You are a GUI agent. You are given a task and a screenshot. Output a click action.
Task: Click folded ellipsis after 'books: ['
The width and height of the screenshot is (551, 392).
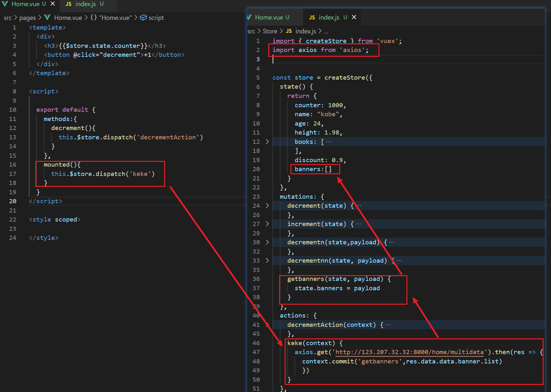point(328,142)
